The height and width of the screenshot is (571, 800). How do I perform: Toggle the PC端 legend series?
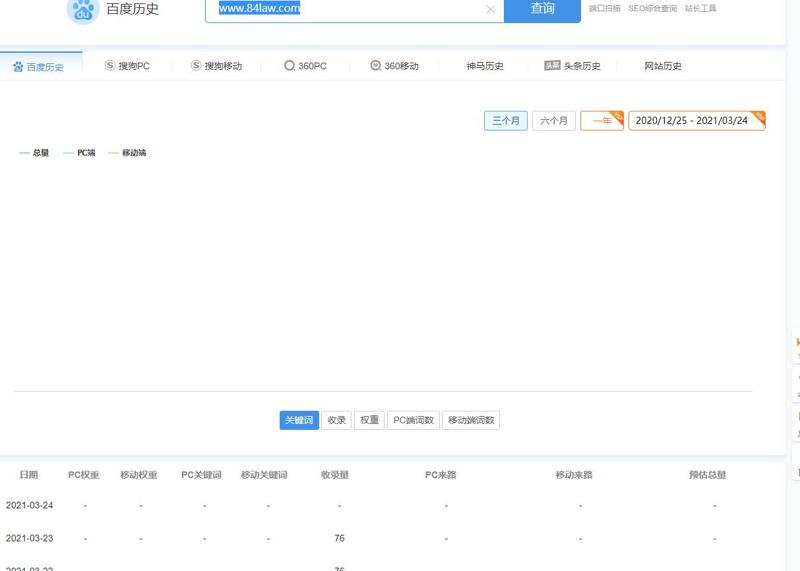79,153
